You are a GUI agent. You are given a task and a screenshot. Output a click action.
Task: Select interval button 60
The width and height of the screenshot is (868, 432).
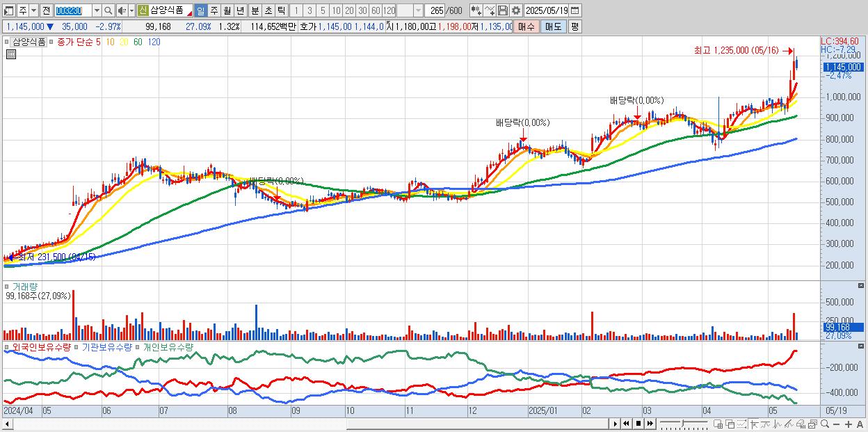[376, 10]
